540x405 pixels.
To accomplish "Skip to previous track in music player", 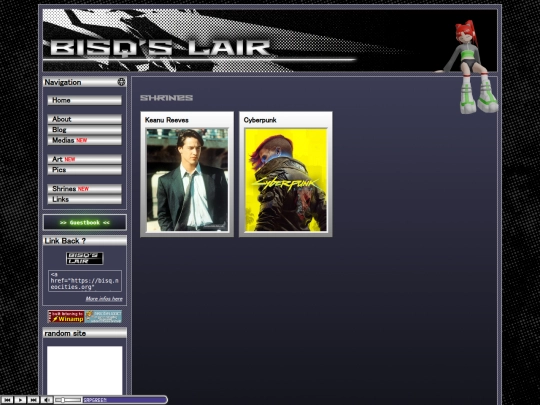I will (x=7, y=400).
